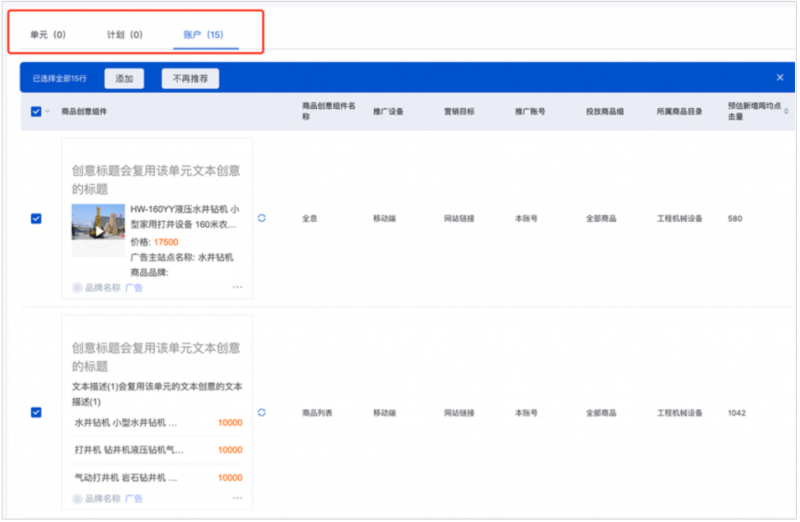Close the blue selection bar
The height and width of the screenshot is (522, 800).
[x=780, y=78]
